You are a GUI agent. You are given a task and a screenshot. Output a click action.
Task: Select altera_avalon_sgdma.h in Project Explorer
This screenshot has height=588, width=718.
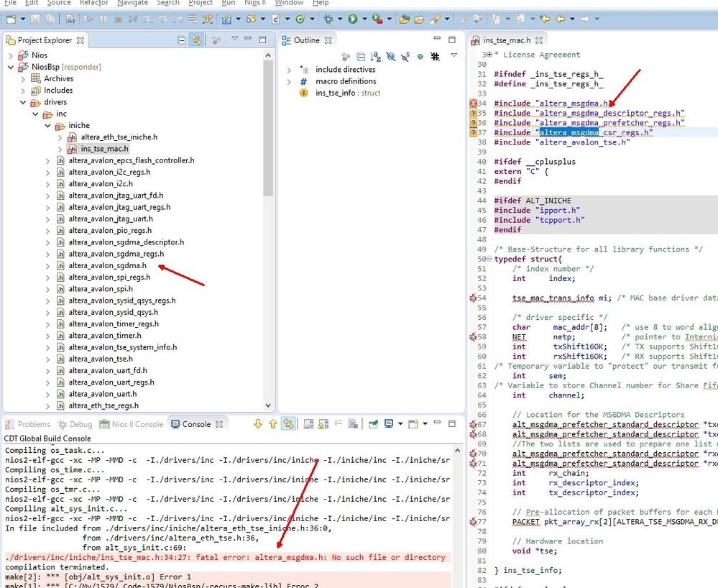point(107,265)
